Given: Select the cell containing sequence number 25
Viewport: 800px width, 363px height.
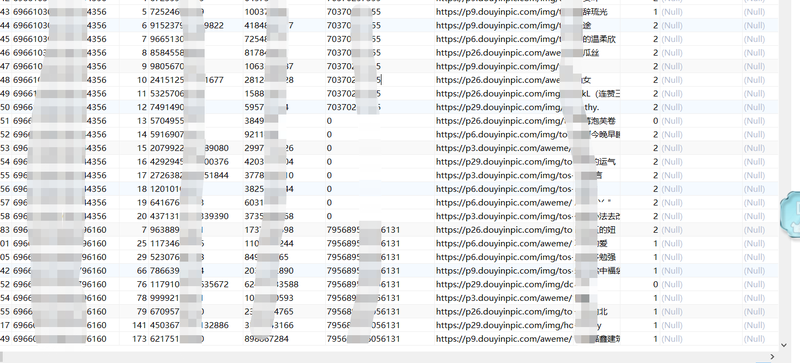Looking at the screenshot, I should 128,244.
